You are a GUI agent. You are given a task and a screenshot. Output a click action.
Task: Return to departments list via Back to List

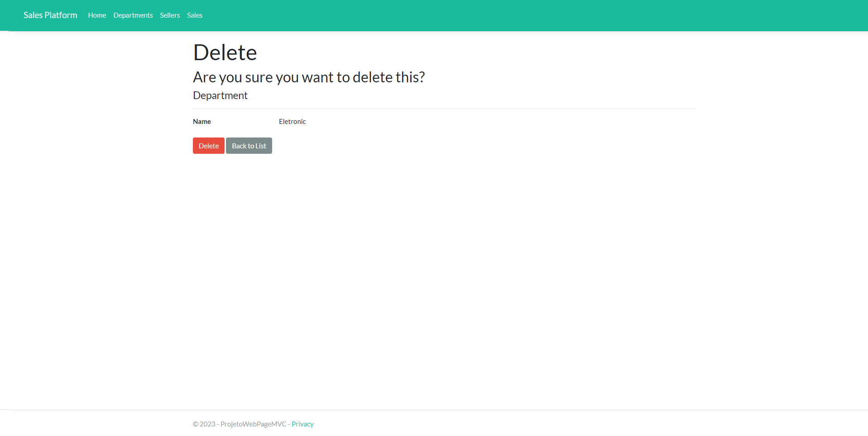[x=249, y=145]
